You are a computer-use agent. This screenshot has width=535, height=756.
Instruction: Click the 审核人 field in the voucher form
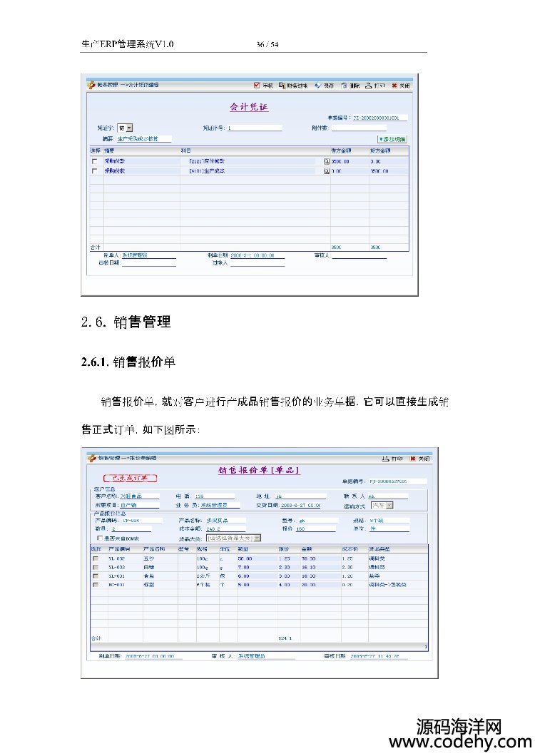pyautogui.click(x=358, y=255)
